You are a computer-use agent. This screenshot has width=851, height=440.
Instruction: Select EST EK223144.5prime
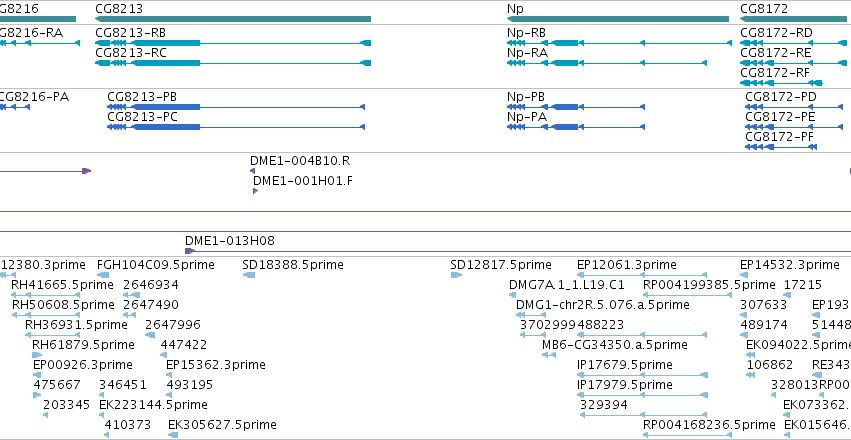[x=102, y=415]
